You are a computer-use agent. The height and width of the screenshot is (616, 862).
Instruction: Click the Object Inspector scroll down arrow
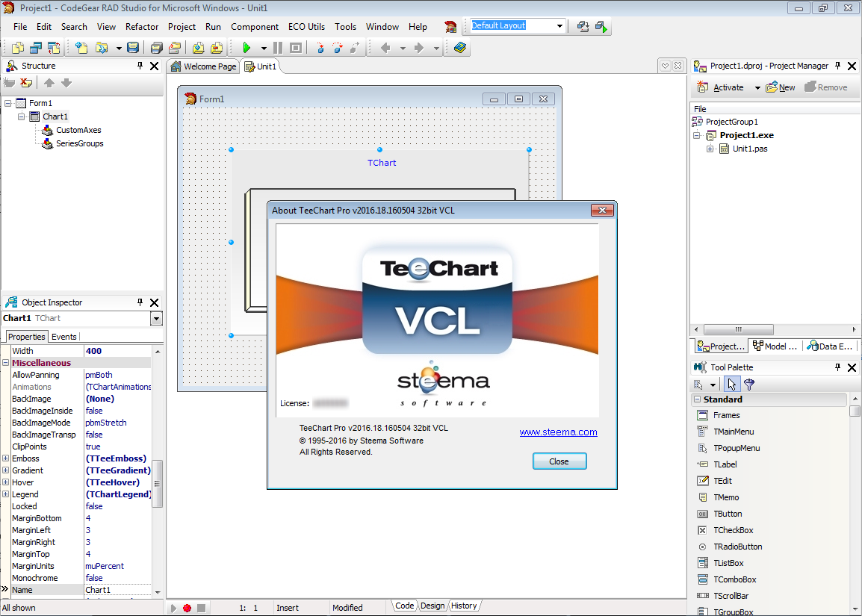click(x=158, y=592)
